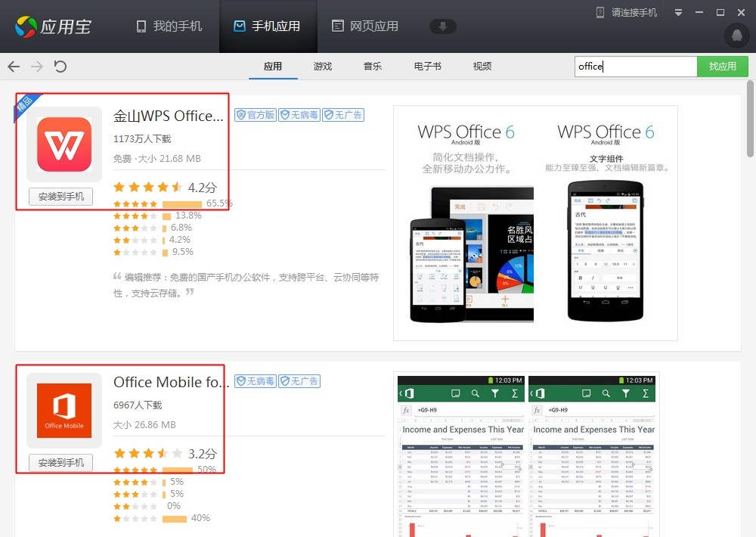This screenshot has height=537, width=756.
Task: Select the 游戏 category tab
Action: click(323, 67)
